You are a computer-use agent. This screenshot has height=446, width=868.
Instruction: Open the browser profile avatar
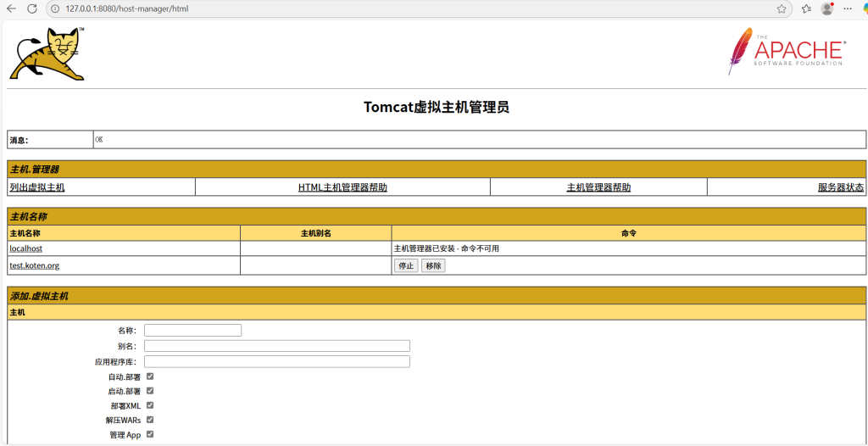click(x=827, y=8)
